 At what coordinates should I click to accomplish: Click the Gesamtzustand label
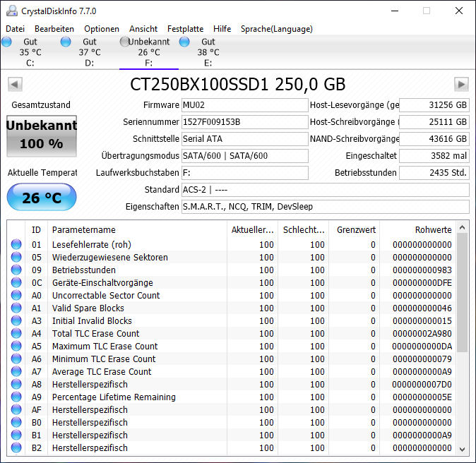pos(41,105)
